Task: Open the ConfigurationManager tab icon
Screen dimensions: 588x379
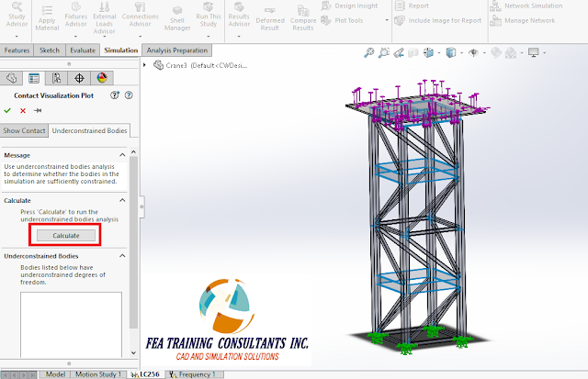Action: click(x=56, y=78)
